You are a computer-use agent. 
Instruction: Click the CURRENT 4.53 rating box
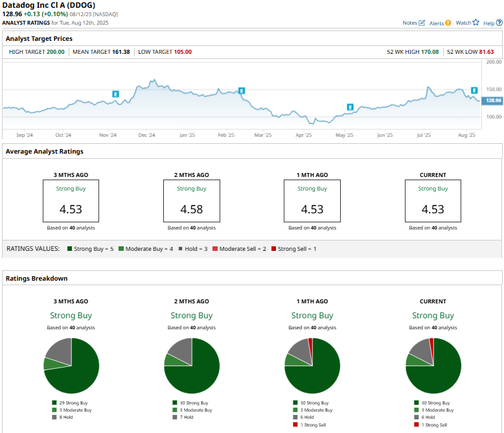[x=433, y=201]
